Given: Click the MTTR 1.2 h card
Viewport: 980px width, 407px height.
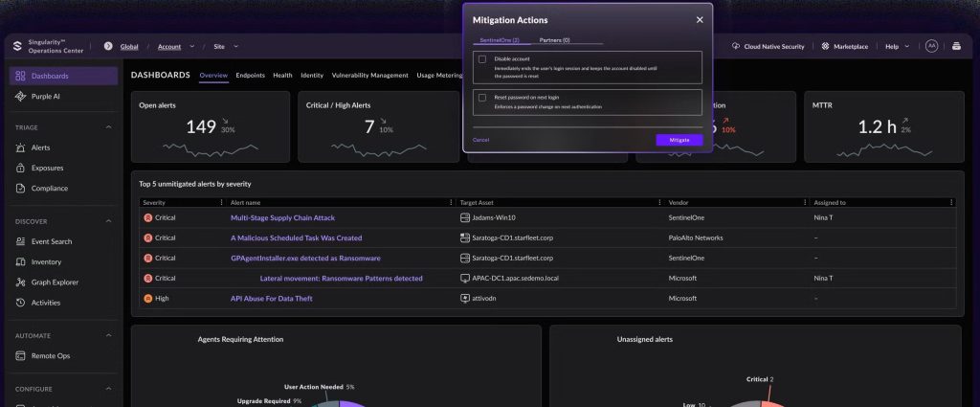Looking at the screenshot, I should 884,127.
